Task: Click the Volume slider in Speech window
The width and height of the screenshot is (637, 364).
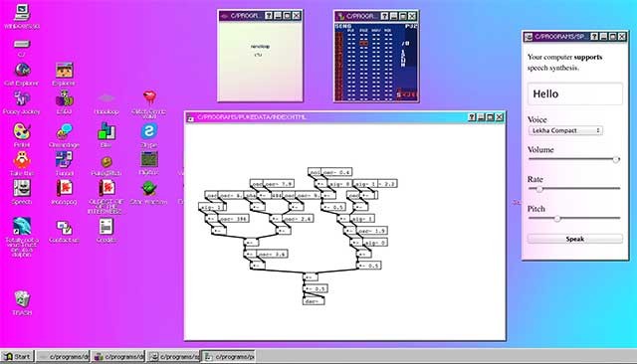Action: 574,159
